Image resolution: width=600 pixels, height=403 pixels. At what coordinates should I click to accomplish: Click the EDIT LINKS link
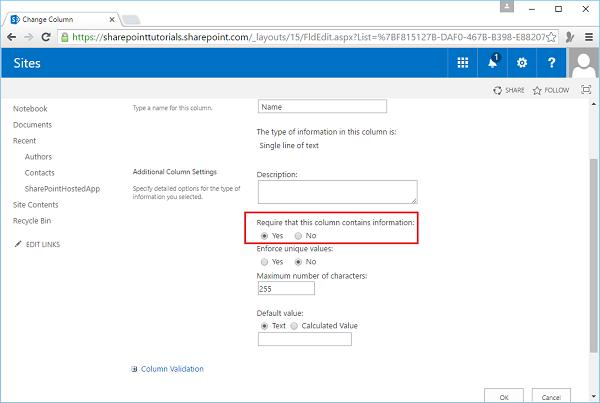pyautogui.click(x=41, y=245)
